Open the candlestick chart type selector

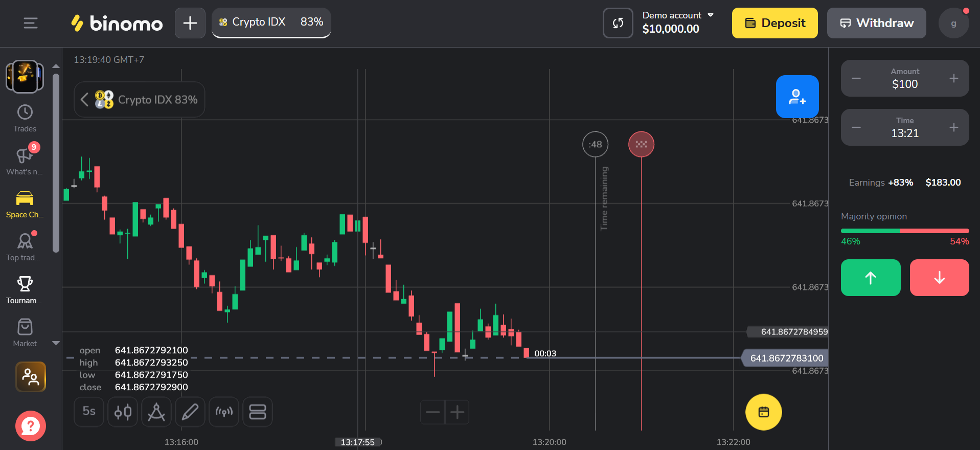(123, 412)
